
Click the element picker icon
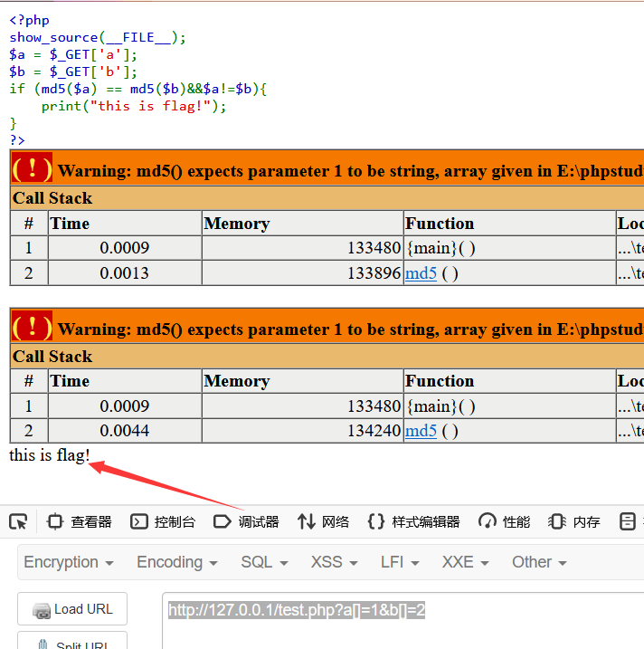(x=18, y=521)
